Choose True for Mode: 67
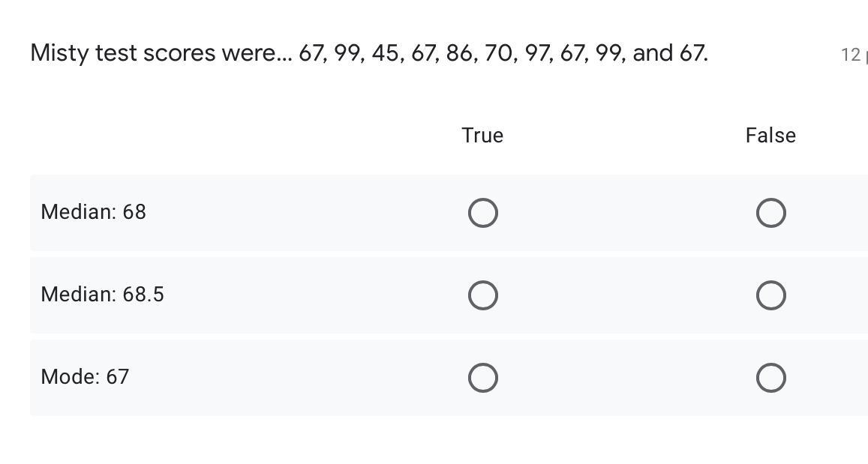 click(482, 378)
